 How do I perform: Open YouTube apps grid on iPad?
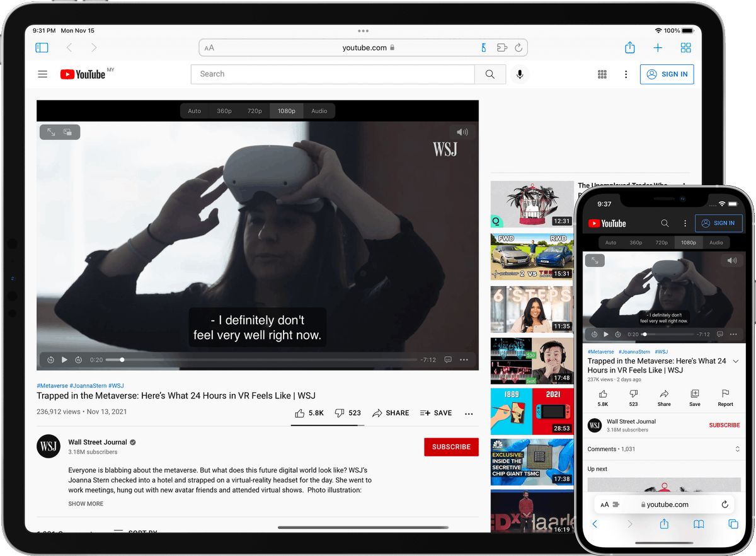pos(602,74)
